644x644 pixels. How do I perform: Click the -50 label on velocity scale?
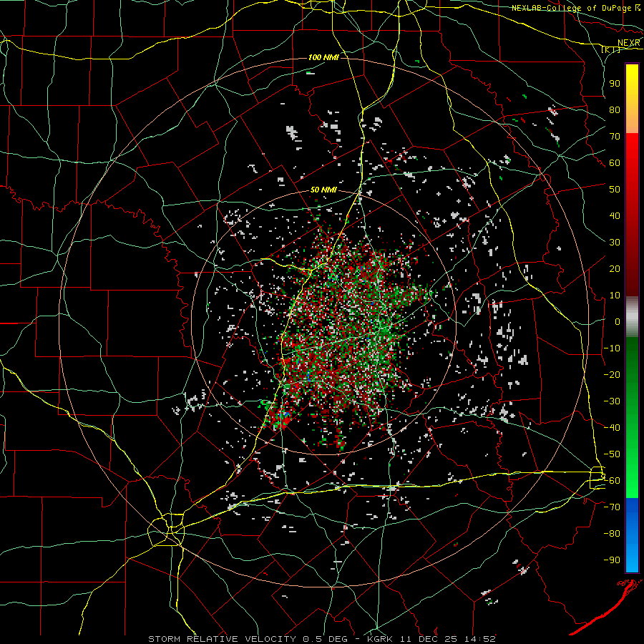pos(612,454)
